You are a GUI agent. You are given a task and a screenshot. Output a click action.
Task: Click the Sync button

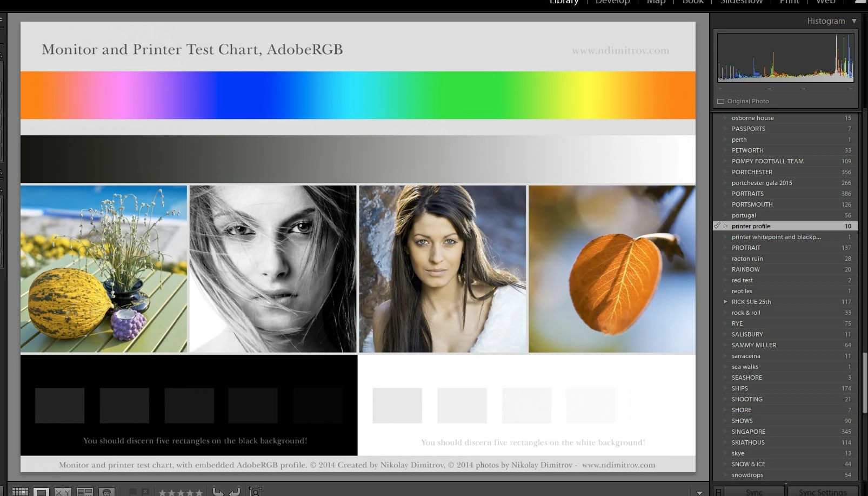point(754,492)
